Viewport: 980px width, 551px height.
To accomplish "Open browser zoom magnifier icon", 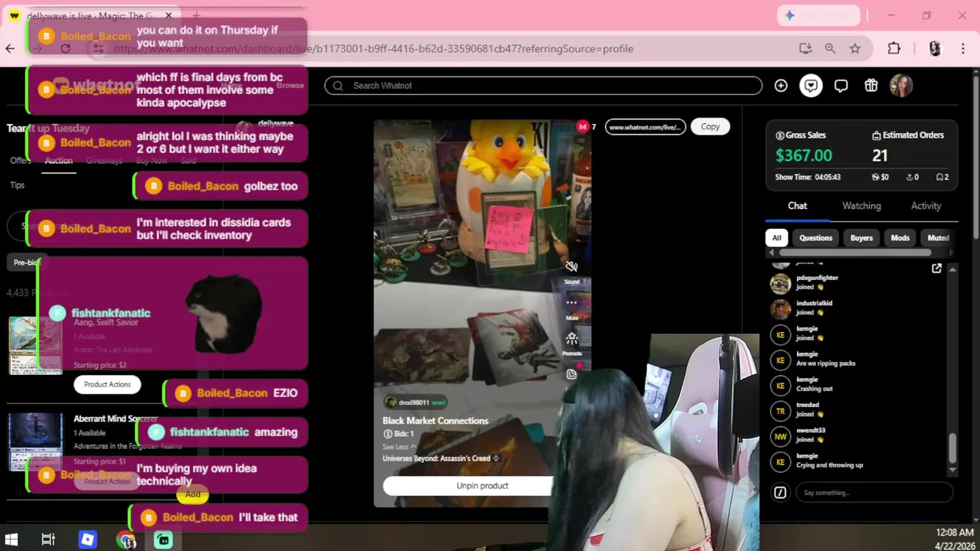I will click(x=830, y=48).
